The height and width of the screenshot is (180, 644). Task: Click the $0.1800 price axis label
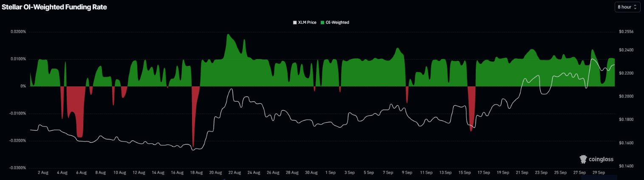(x=626, y=120)
